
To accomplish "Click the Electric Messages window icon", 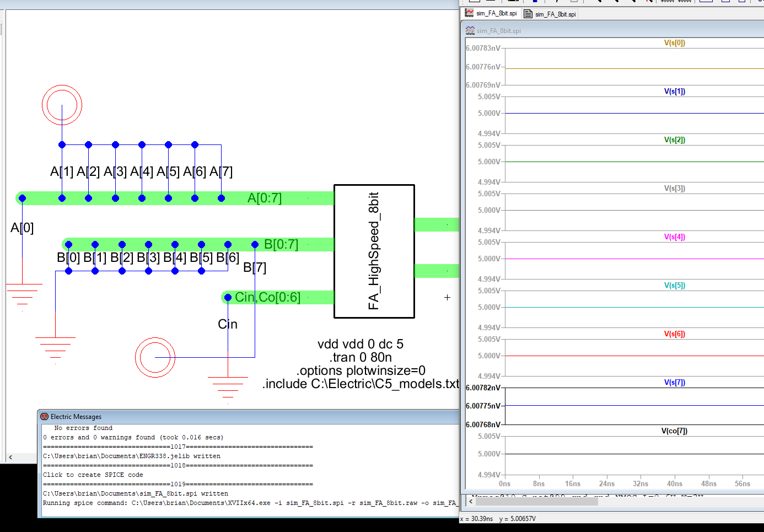I will (44, 417).
